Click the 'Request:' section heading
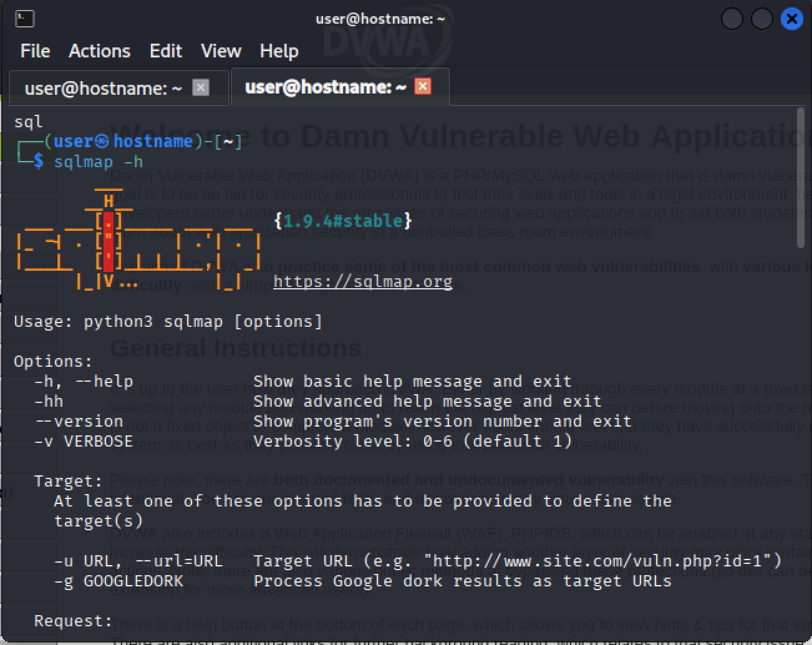The image size is (812, 645). (74, 621)
